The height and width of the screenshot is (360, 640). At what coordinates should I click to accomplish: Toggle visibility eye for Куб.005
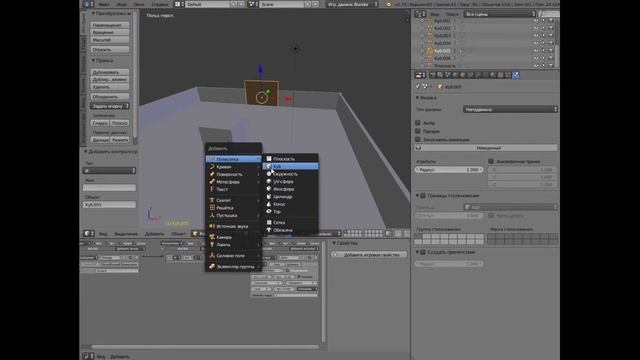point(536,51)
